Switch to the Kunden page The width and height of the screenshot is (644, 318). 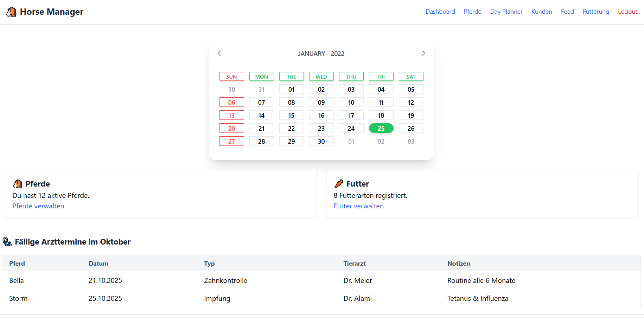542,11
